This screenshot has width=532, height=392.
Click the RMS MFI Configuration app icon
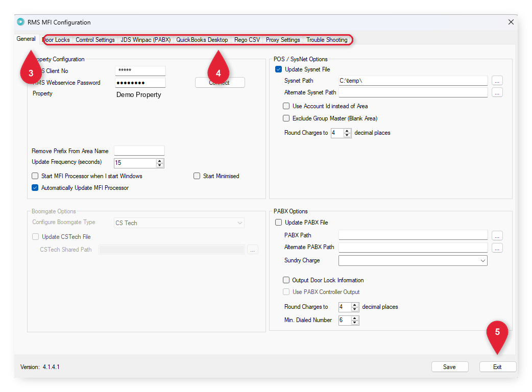[x=21, y=22]
